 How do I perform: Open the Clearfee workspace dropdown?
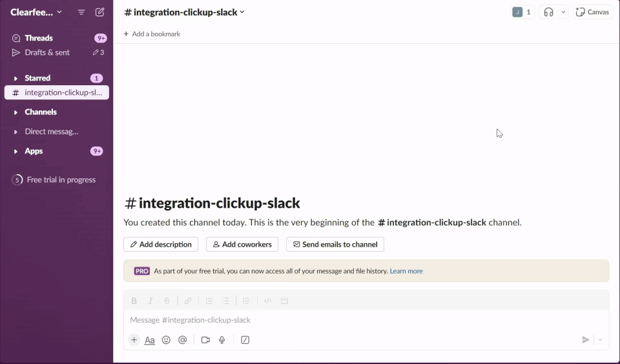tap(36, 12)
